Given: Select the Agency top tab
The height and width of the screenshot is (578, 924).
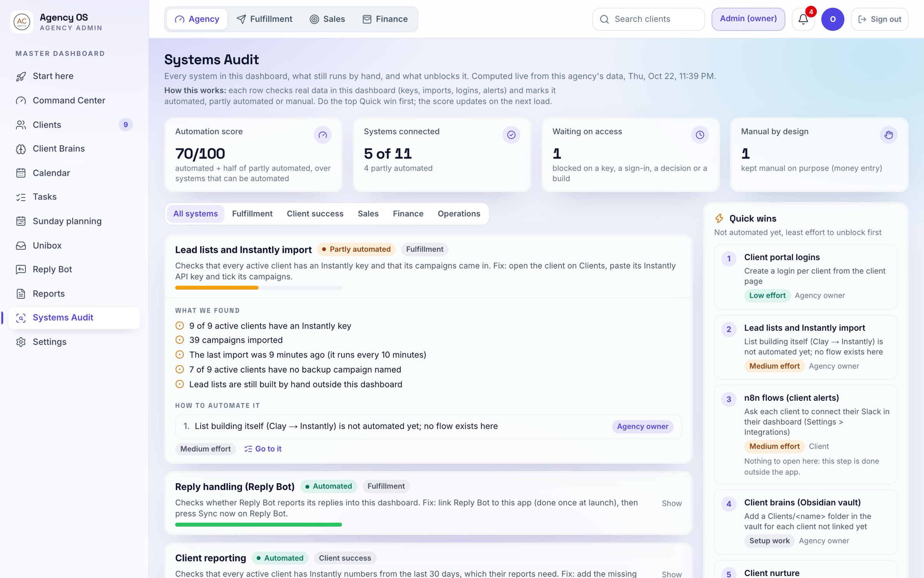Looking at the screenshot, I should tap(197, 19).
